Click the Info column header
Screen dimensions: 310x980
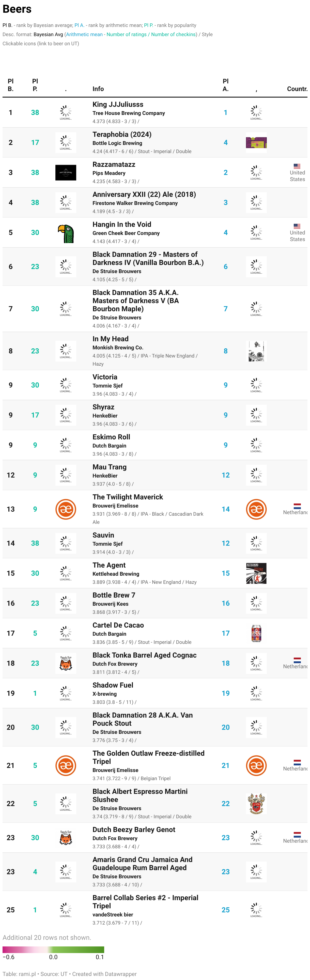pyautogui.click(x=98, y=89)
